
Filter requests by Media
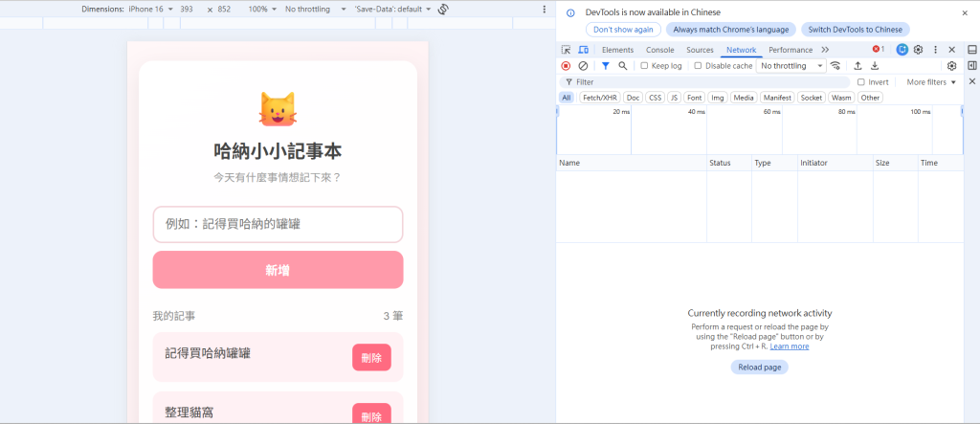point(744,98)
